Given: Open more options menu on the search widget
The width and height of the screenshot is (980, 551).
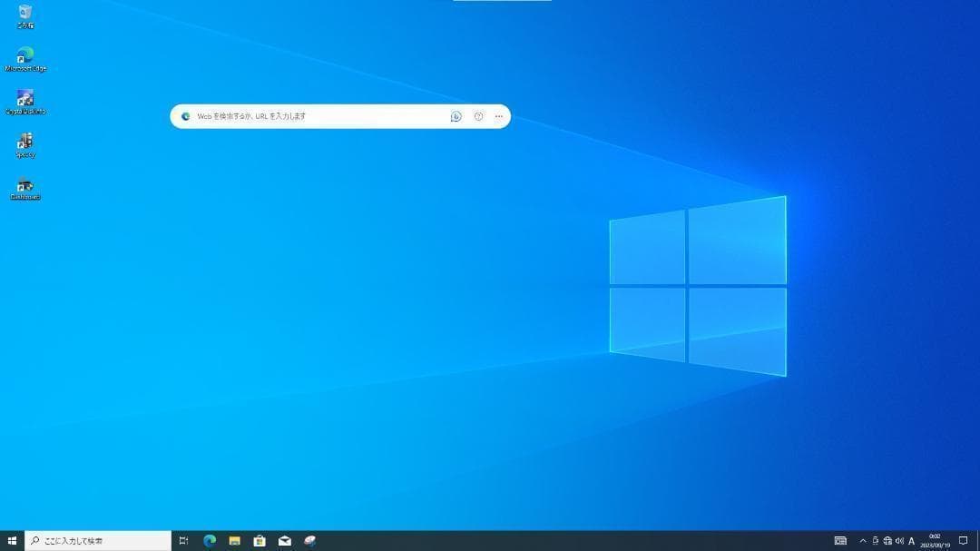Looking at the screenshot, I should 498,116.
